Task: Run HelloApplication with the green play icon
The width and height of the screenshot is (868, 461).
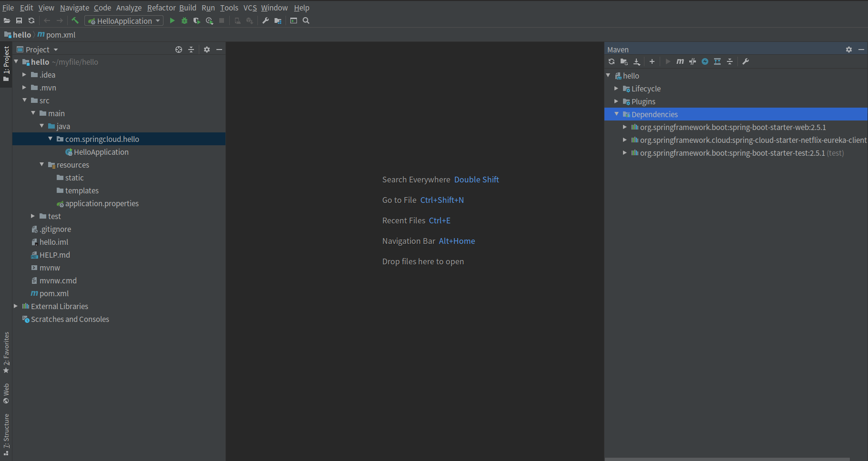Action: click(x=172, y=21)
